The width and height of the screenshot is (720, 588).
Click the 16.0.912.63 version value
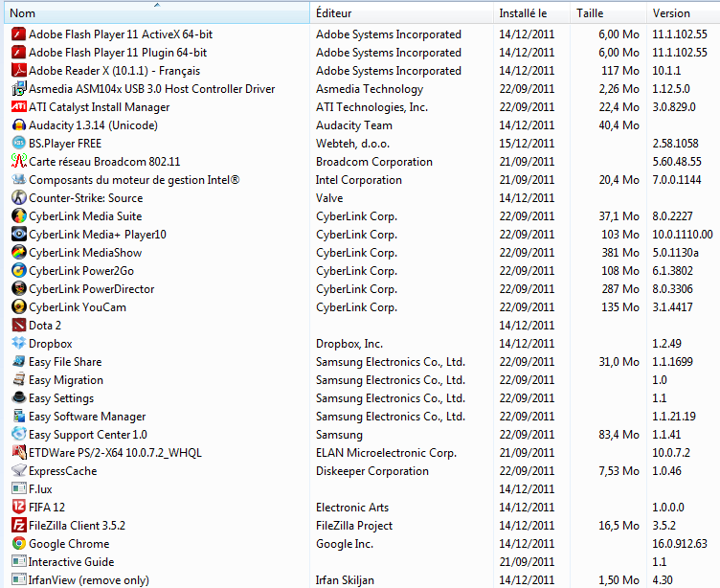[x=680, y=544]
